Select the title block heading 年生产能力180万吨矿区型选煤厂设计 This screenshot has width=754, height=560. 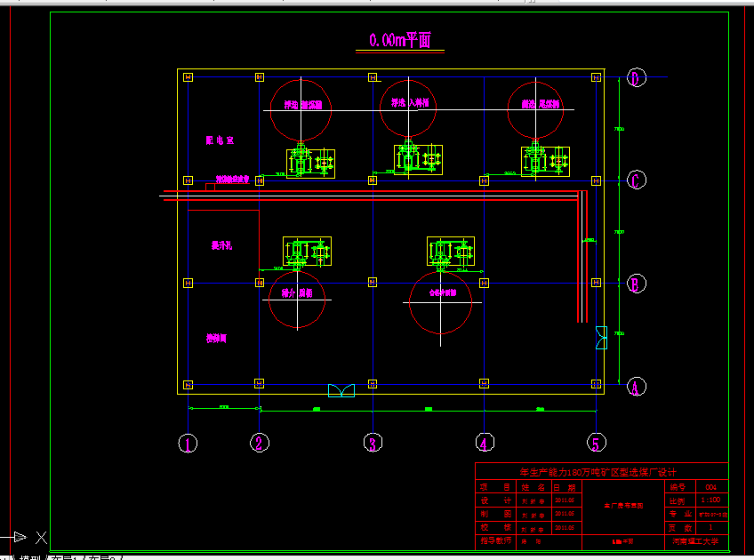(598, 472)
